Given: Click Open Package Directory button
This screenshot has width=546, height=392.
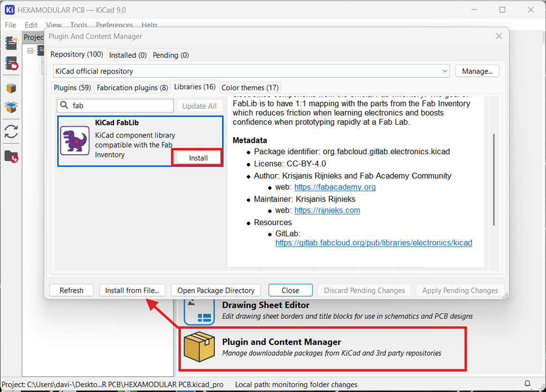Looking at the screenshot, I should (x=216, y=290).
